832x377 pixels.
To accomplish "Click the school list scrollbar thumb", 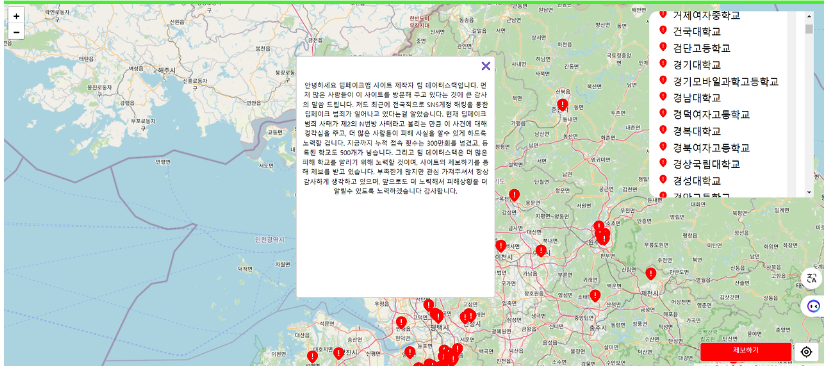I will click(x=809, y=28).
